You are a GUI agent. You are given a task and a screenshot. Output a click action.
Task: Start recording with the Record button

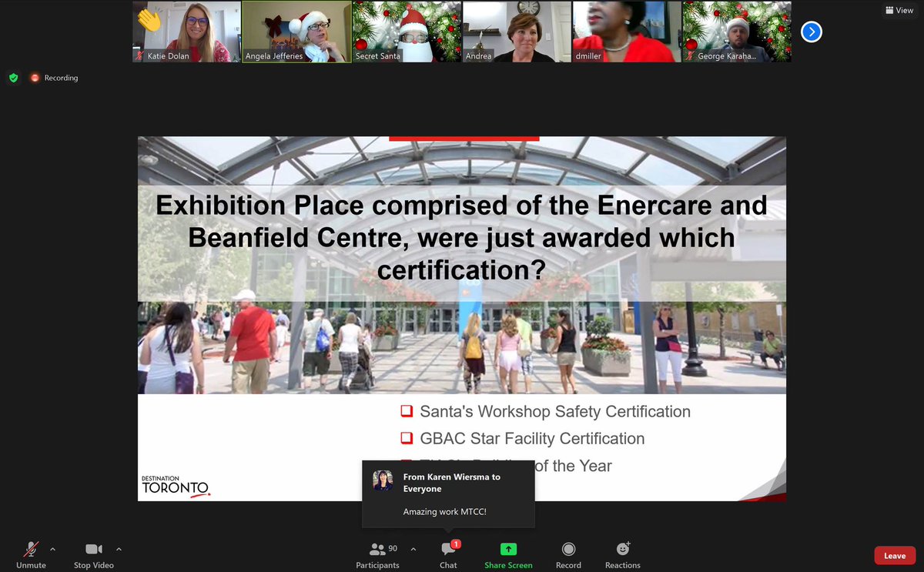[x=568, y=554]
